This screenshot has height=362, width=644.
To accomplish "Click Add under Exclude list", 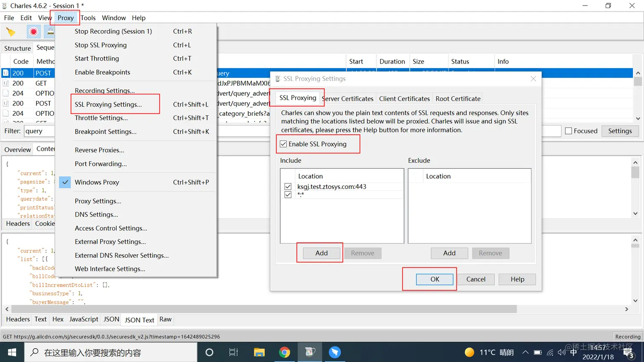I will (x=449, y=253).
